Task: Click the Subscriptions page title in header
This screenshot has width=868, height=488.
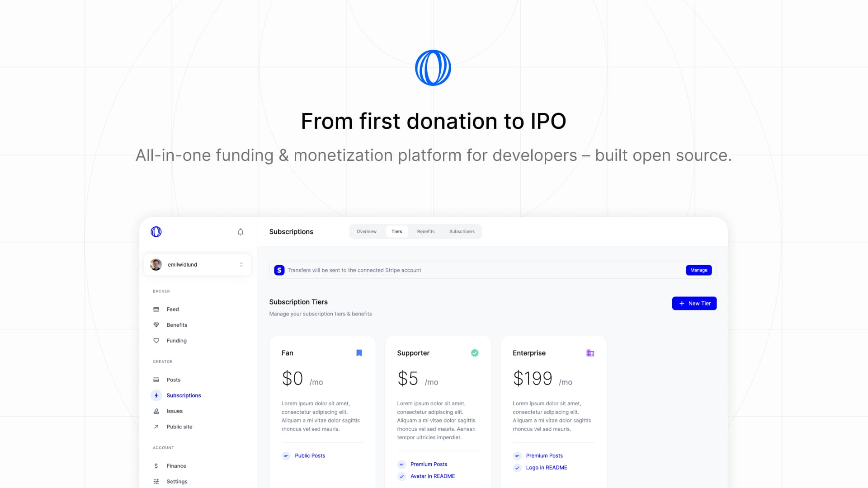Action: tap(291, 232)
